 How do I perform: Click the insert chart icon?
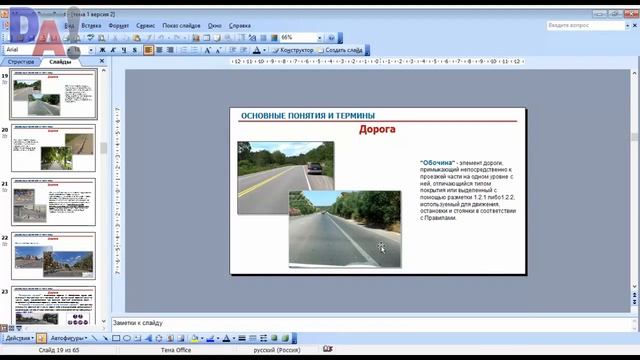point(196,38)
